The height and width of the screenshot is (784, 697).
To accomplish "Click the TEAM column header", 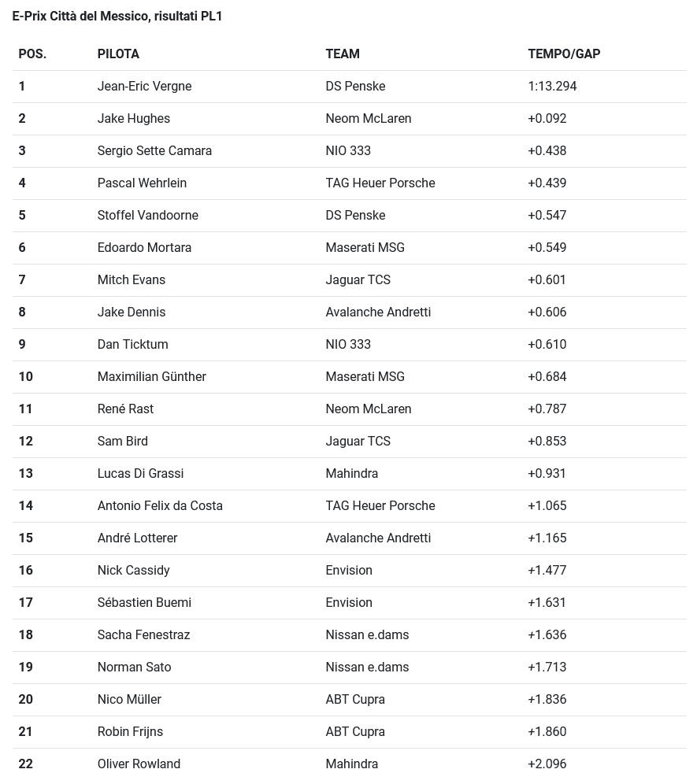I will (x=343, y=54).
